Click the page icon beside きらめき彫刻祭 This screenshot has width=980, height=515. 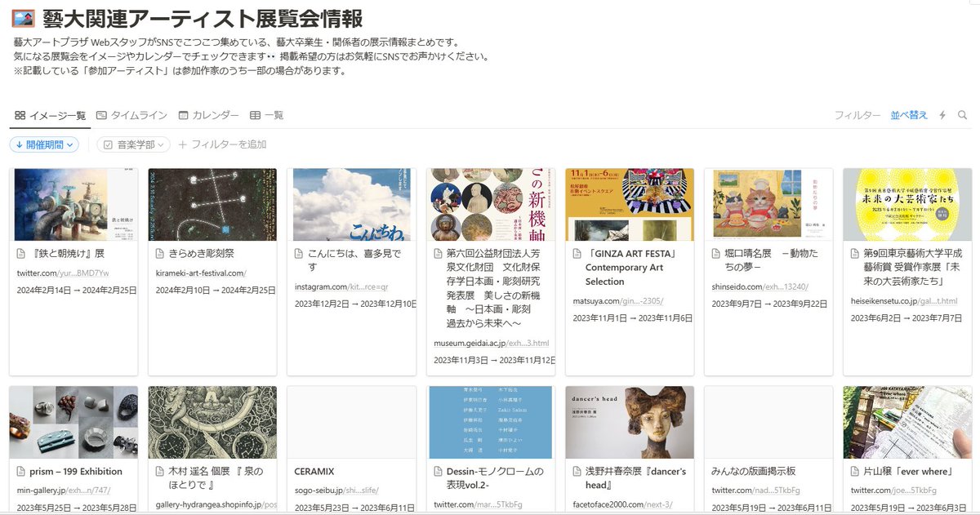161,254
